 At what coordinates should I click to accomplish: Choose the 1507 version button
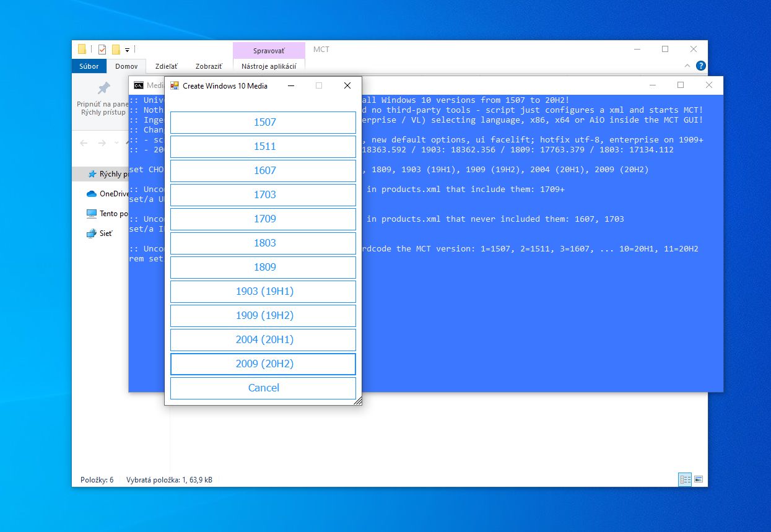click(263, 123)
